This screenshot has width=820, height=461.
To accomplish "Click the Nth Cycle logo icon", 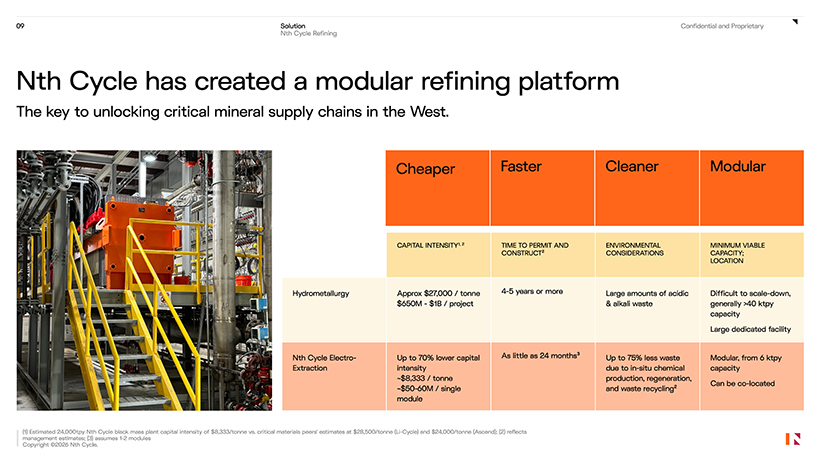I will (792, 439).
